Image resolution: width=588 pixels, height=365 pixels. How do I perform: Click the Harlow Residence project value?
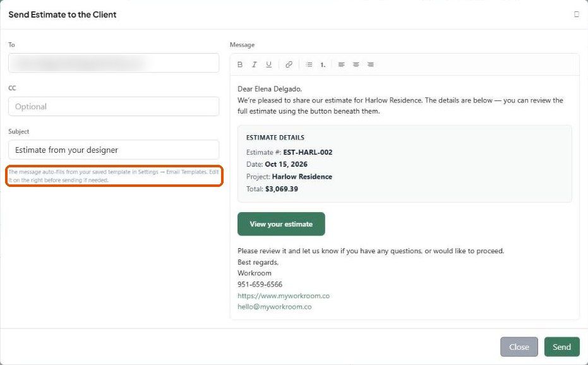303,177
